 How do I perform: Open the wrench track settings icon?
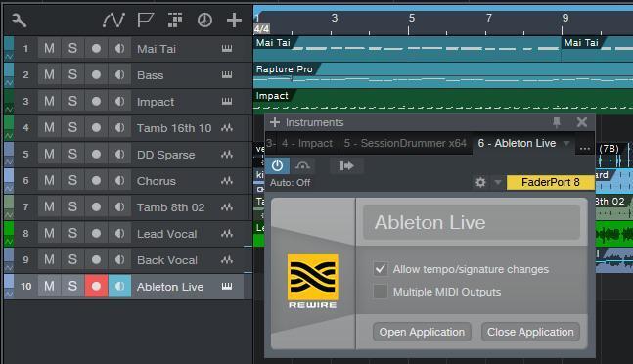pos(19,20)
